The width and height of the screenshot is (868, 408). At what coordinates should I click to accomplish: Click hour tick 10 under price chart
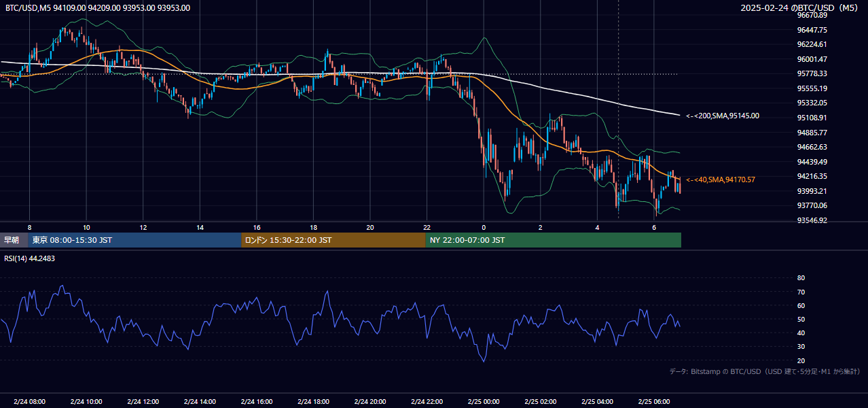click(x=86, y=227)
